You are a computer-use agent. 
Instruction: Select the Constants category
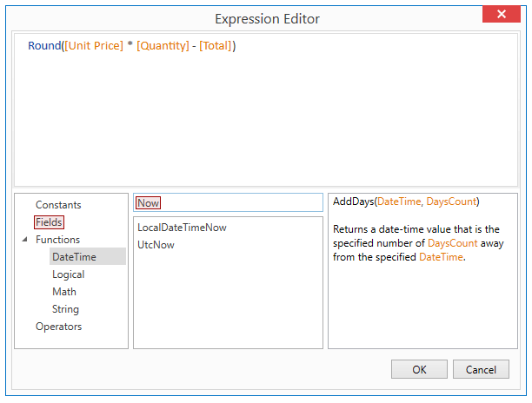pos(58,205)
